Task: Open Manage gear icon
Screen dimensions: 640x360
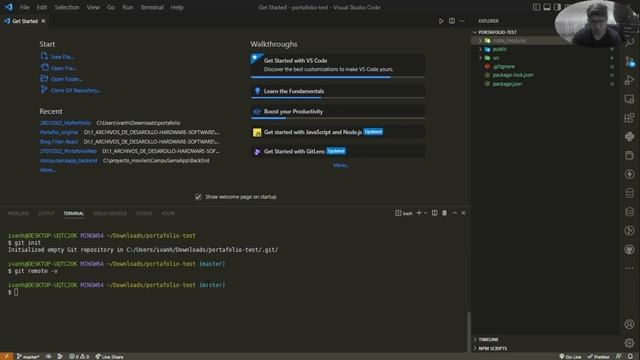Action: tap(629, 343)
